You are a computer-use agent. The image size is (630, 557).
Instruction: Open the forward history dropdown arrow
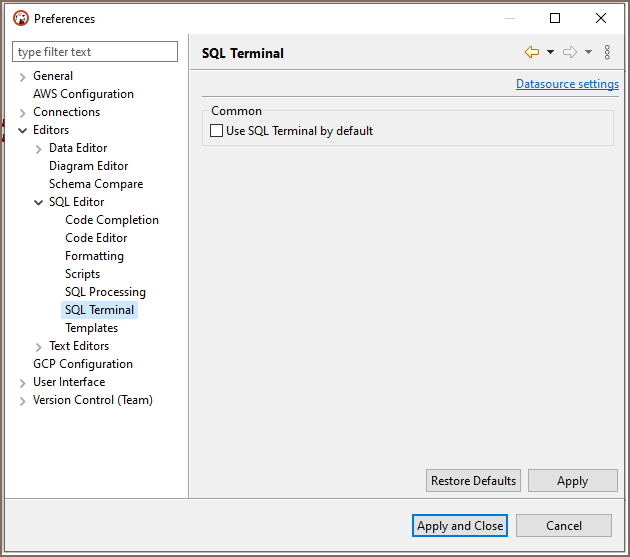coord(588,52)
